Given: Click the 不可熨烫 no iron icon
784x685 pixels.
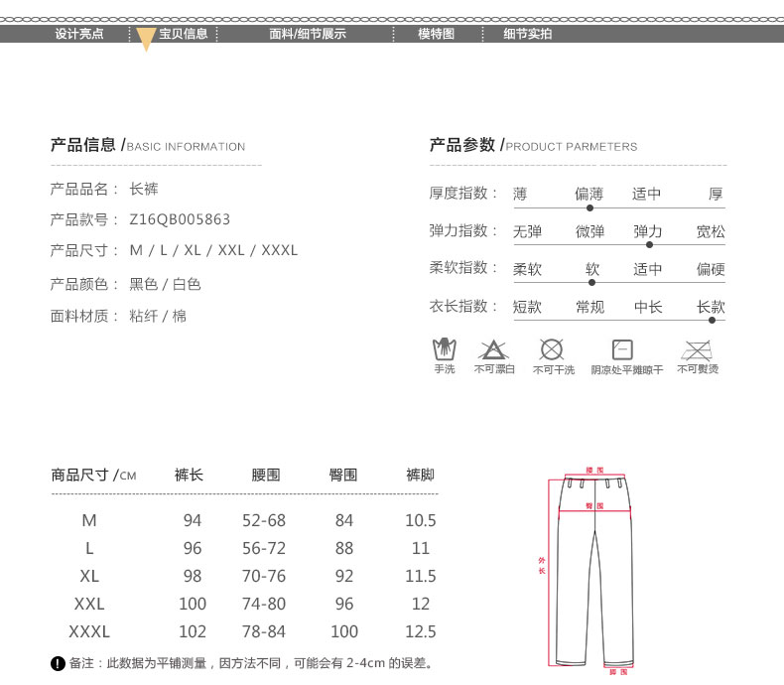Looking at the screenshot, I should [698, 350].
